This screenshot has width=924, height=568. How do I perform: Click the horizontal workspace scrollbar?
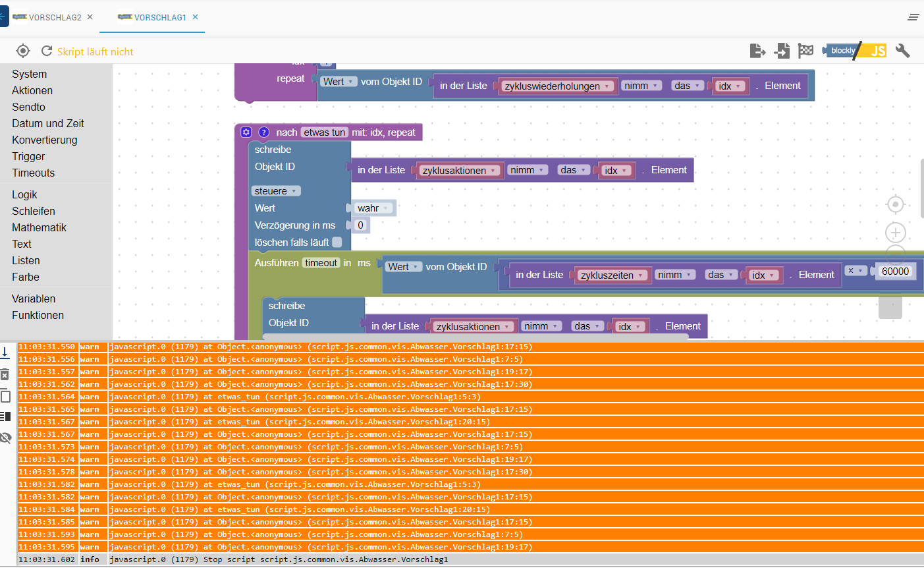click(x=476, y=337)
